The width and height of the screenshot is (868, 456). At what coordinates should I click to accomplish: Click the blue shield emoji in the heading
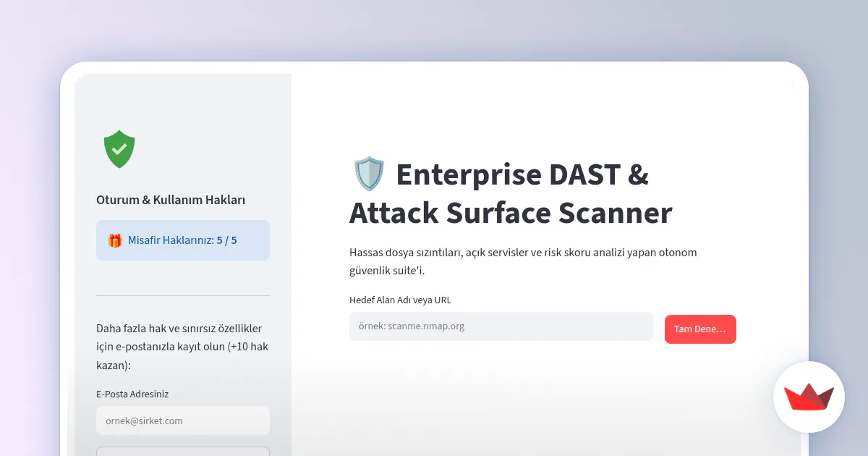click(369, 174)
